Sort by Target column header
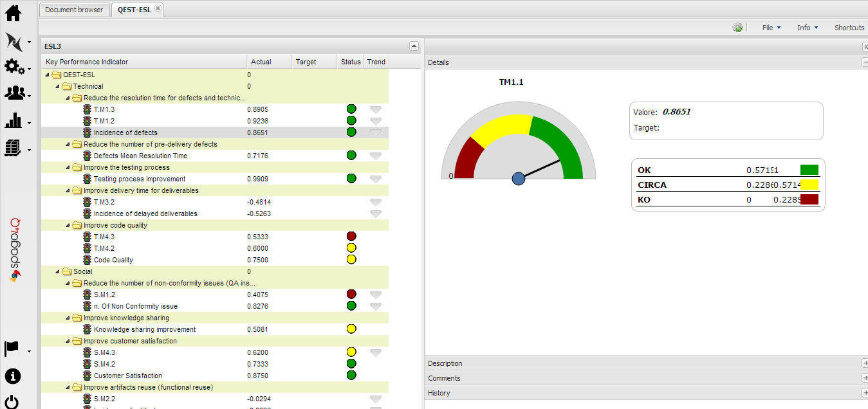 tap(314, 62)
